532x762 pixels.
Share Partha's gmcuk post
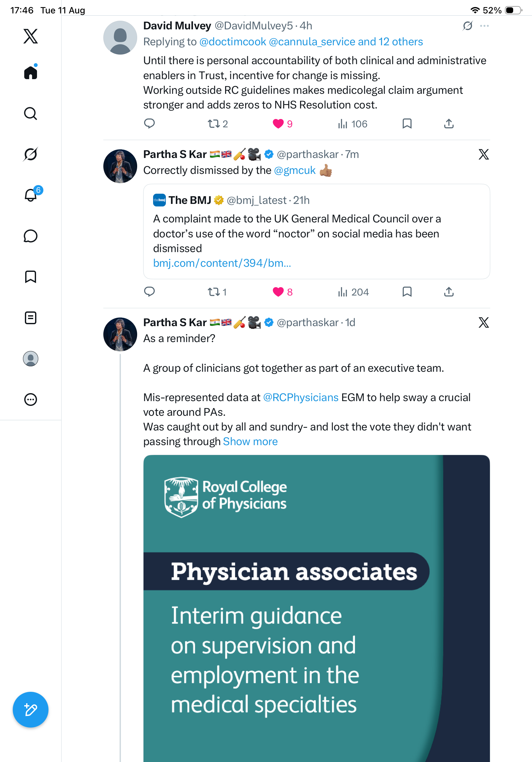point(449,292)
